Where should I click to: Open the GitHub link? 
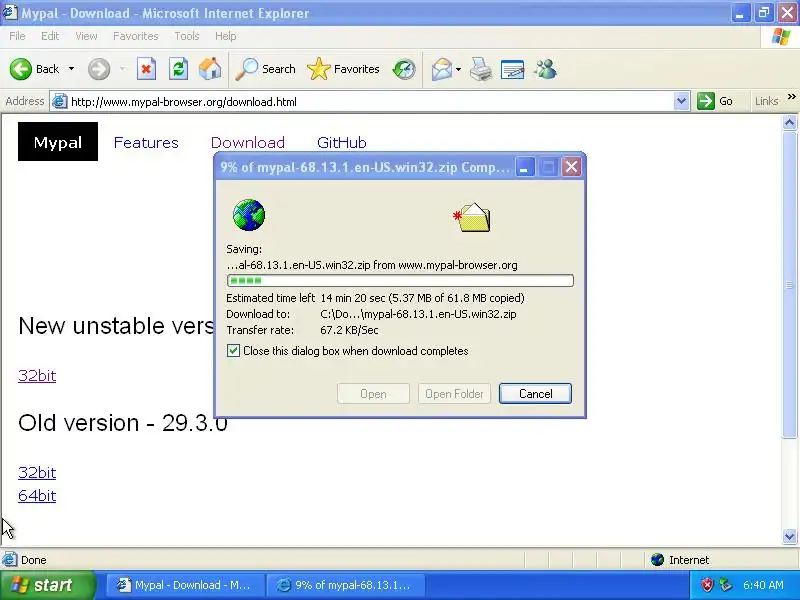point(342,142)
